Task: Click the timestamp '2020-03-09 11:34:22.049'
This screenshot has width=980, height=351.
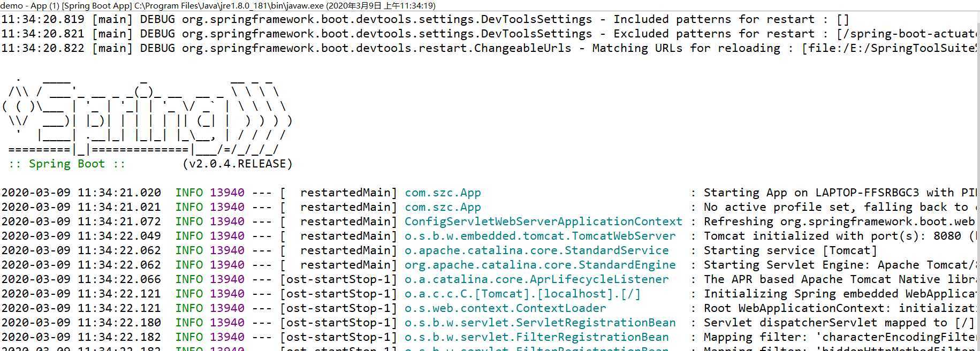Action: pos(81,236)
